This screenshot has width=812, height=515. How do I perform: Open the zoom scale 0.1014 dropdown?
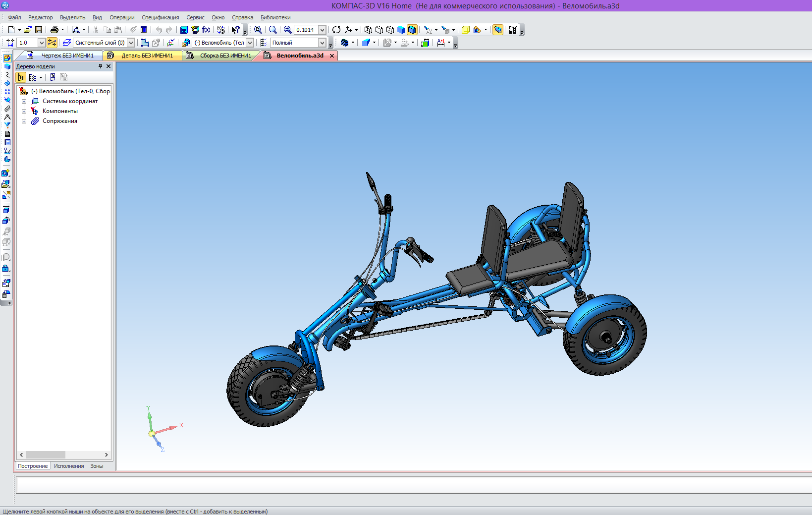pos(322,30)
